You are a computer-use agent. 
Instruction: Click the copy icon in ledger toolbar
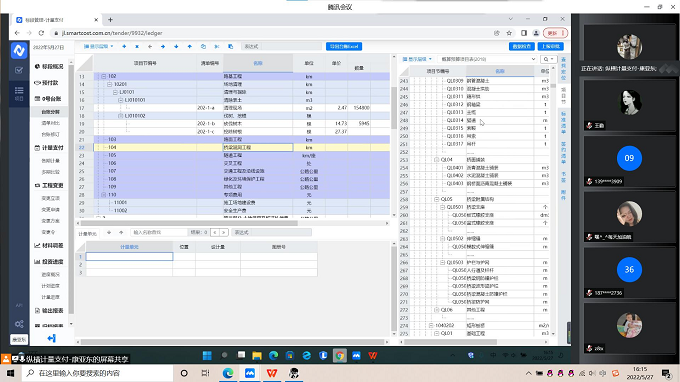(203, 46)
